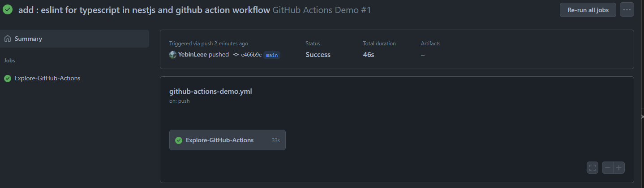Open the three-dot workflow options menu

pyautogui.click(x=627, y=10)
